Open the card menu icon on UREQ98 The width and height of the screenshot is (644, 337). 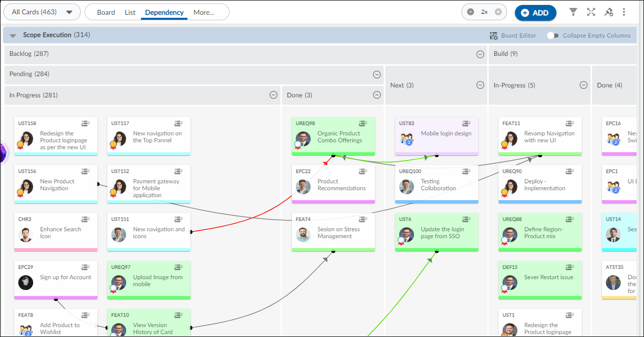[363, 122]
